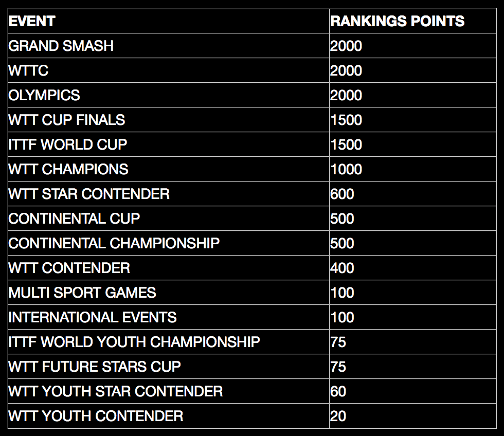Select the WTT CONTENDER event cell

point(69,268)
